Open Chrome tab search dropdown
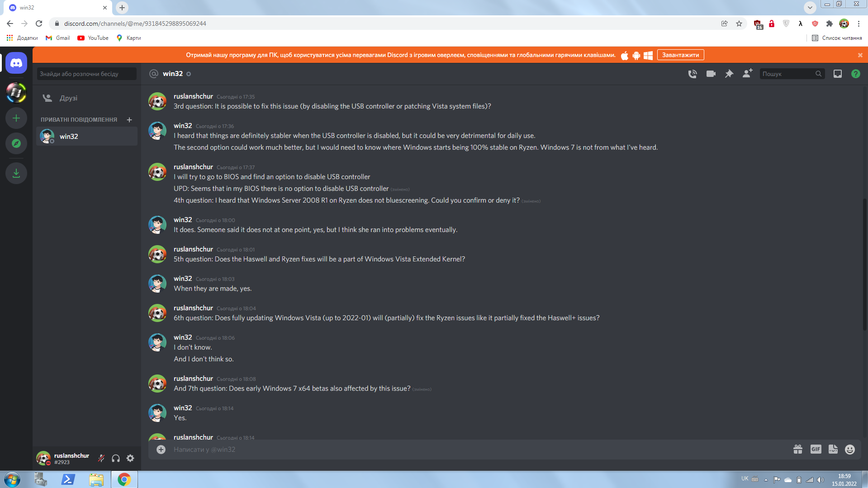This screenshot has width=868, height=488. pos(810,7)
